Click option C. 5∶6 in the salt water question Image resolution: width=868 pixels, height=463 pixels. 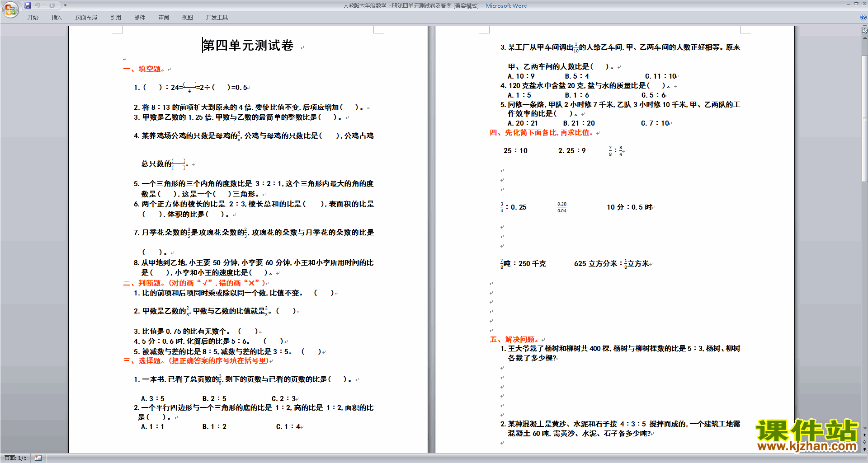click(x=653, y=95)
